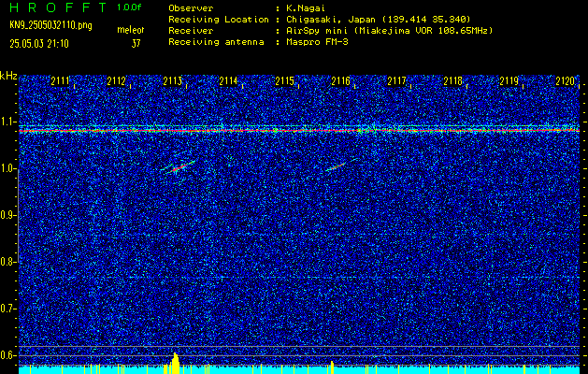Select the version label 1.00f

129,7
